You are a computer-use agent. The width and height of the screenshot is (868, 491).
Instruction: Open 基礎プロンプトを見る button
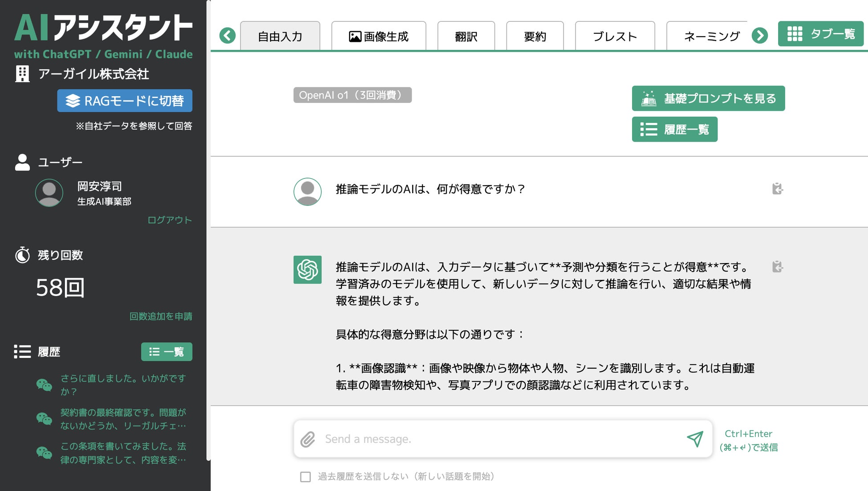coord(708,98)
